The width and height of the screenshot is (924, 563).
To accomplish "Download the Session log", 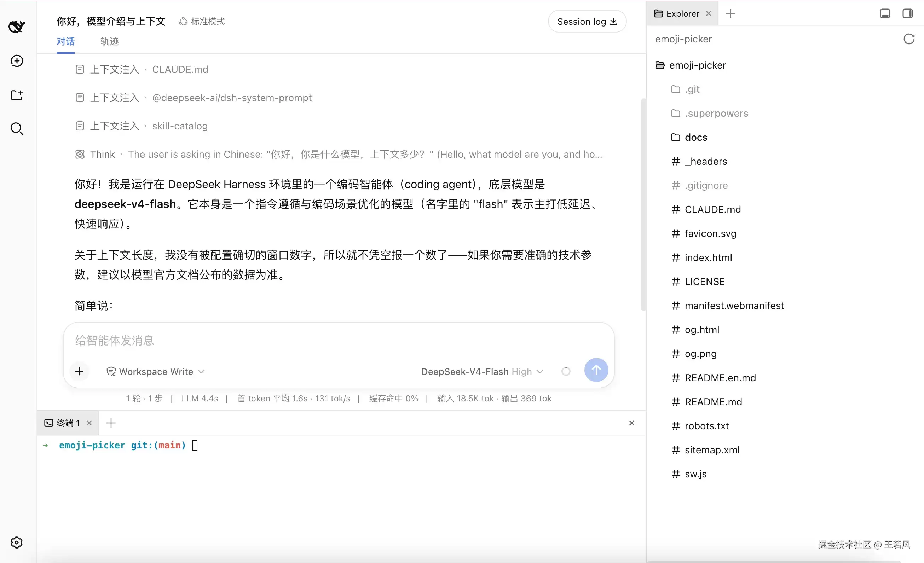I will pos(587,21).
